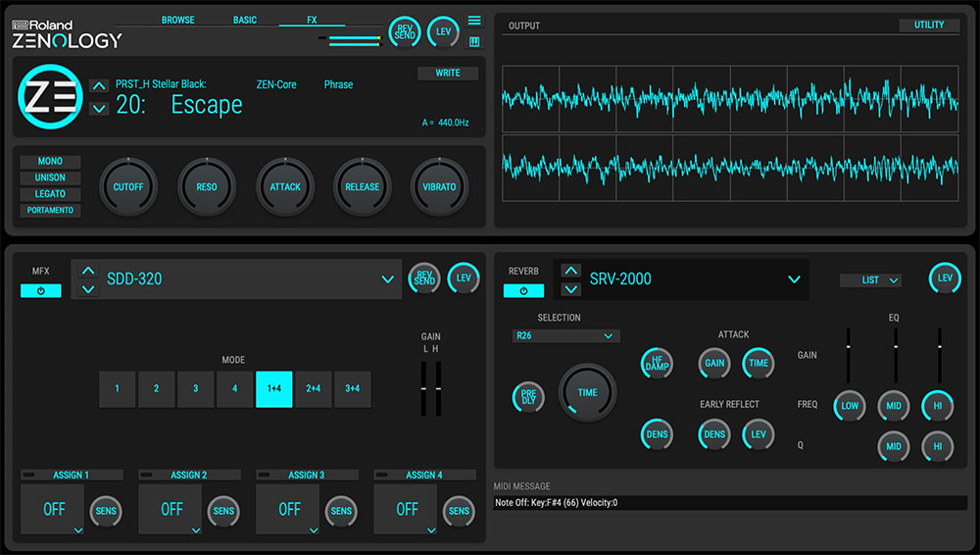Click the ATTACK knob in the tone panel

coord(285,186)
